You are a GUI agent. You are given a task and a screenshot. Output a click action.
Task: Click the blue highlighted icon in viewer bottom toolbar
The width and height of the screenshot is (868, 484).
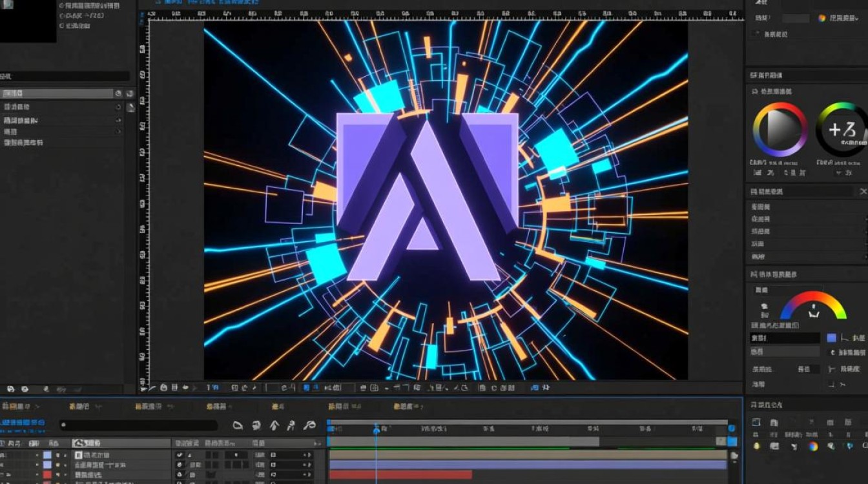point(306,388)
